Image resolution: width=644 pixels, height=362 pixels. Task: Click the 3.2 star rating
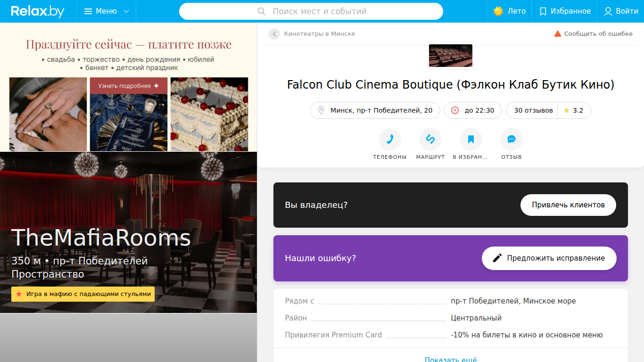[573, 110]
